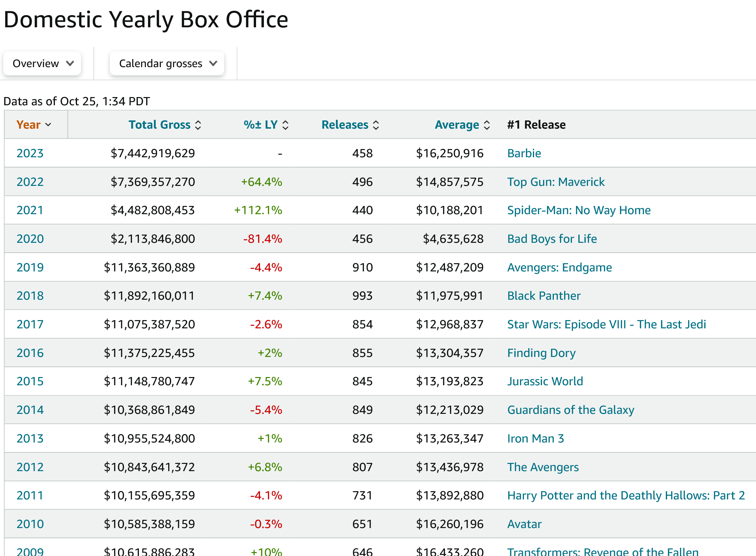Sort by Releases column header text
The width and height of the screenshot is (756, 556).
pos(345,125)
